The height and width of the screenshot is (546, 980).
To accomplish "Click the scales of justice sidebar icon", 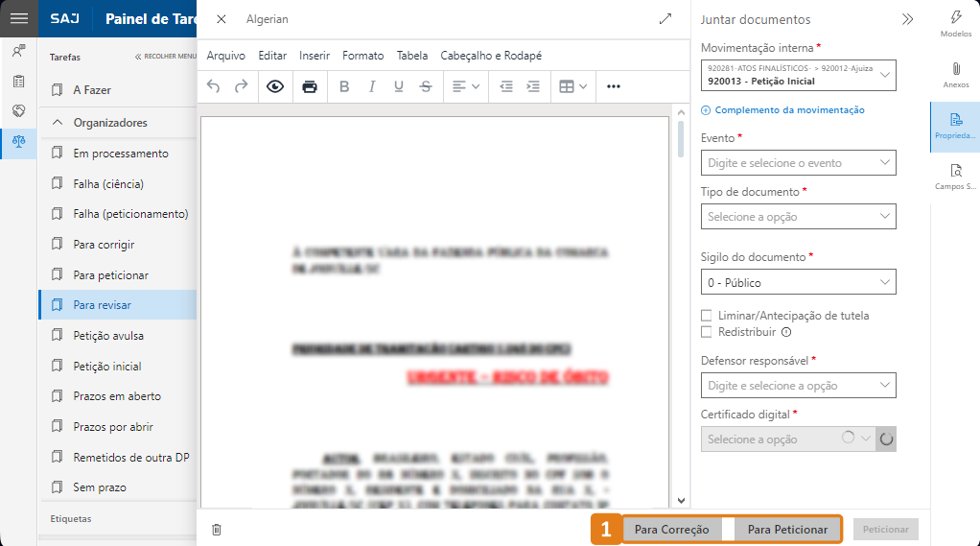I will pyautogui.click(x=19, y=141).
